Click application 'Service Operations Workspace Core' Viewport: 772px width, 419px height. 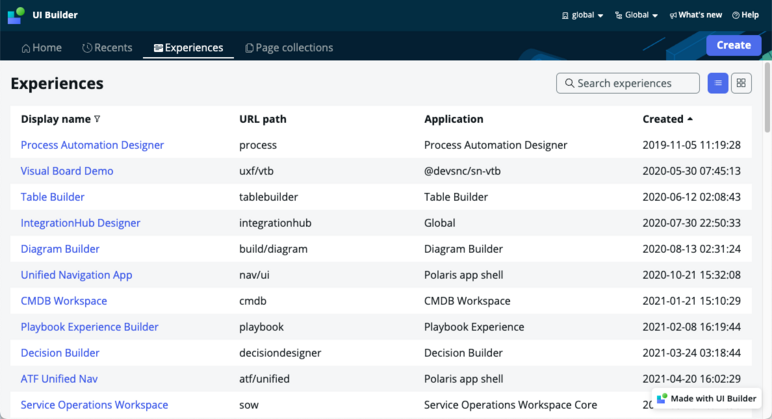(x=510, y=405)
